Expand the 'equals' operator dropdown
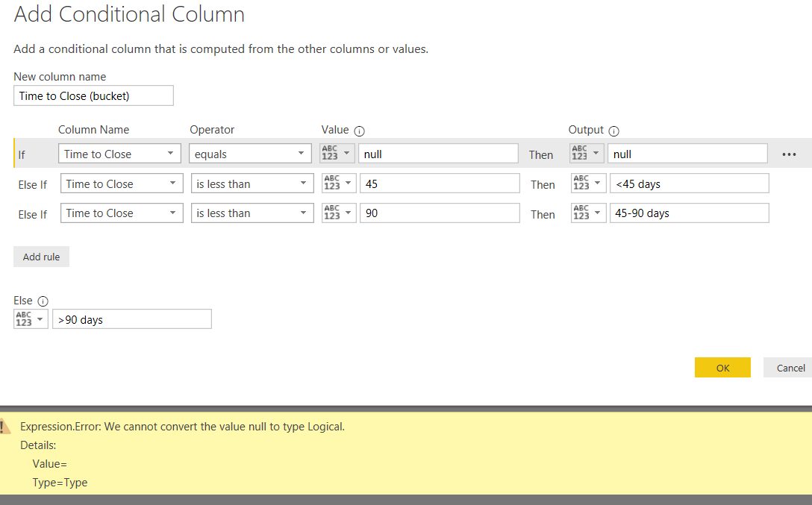812x505 pixels. 250,154
